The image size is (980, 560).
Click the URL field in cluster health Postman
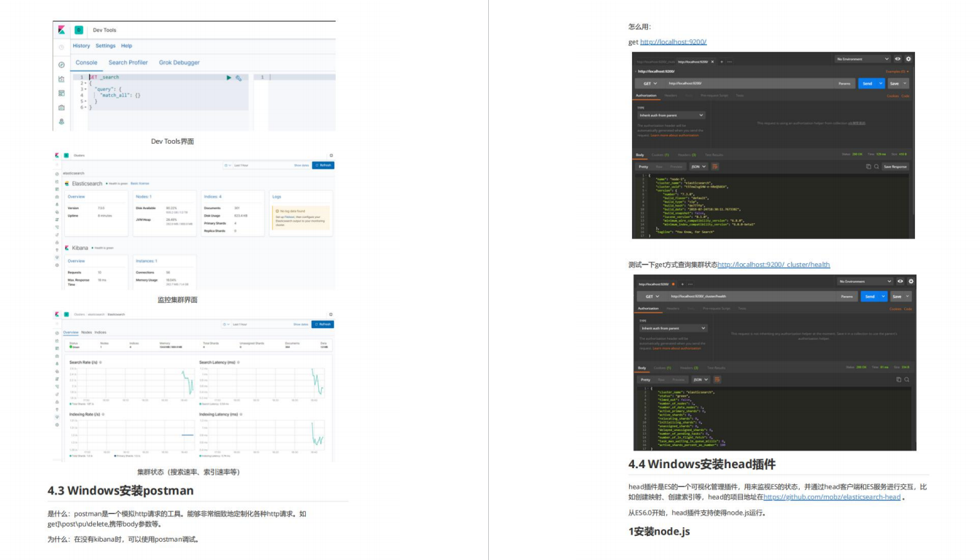click(x=752, y=296)
